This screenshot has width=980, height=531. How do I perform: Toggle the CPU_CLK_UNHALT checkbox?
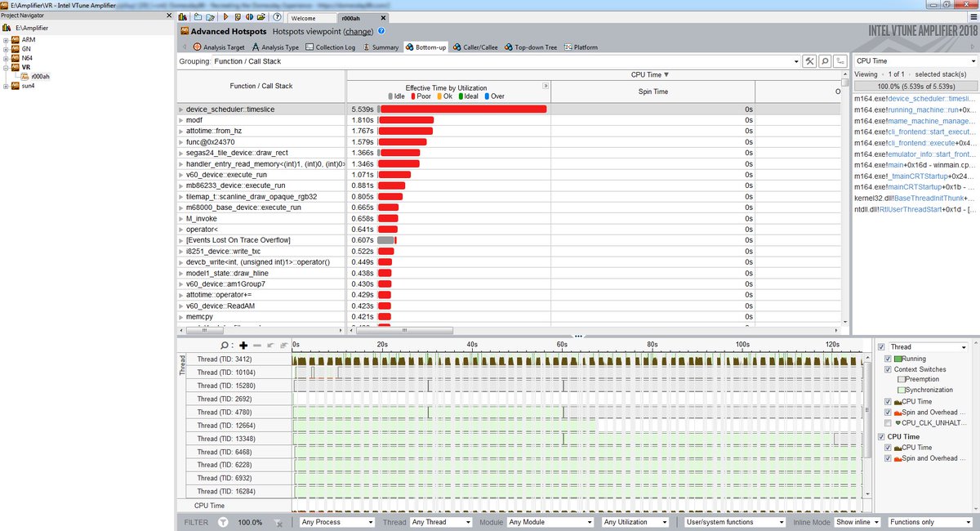[x=889, y=423]
